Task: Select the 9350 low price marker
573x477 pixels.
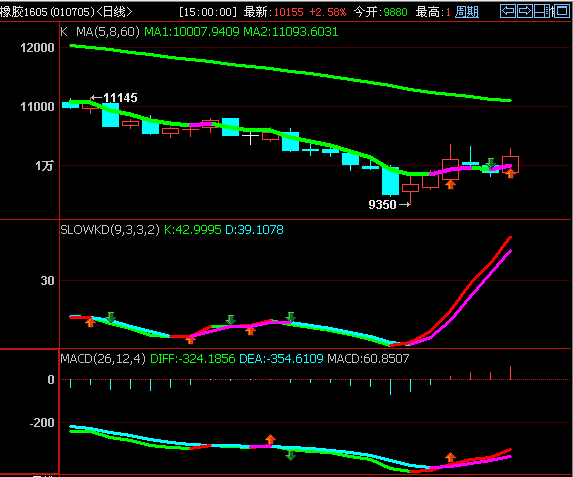Action: [389, 204]
